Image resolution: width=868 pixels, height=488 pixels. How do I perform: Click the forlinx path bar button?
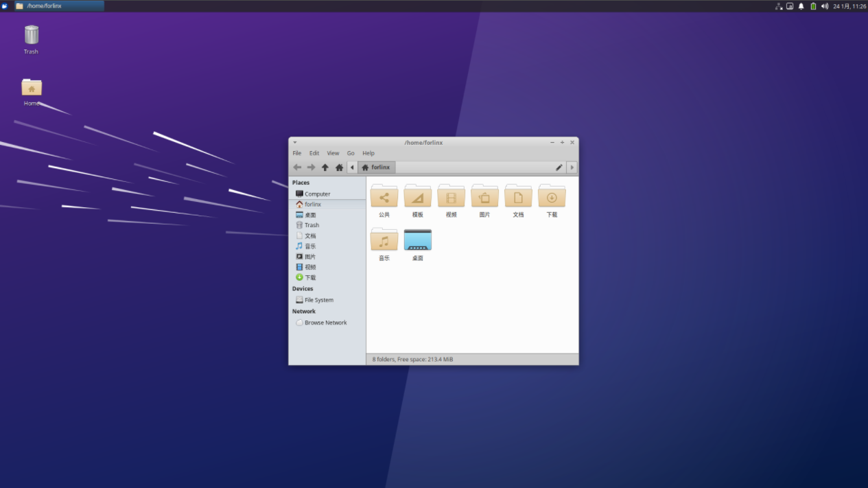click(x=376, y=167)
